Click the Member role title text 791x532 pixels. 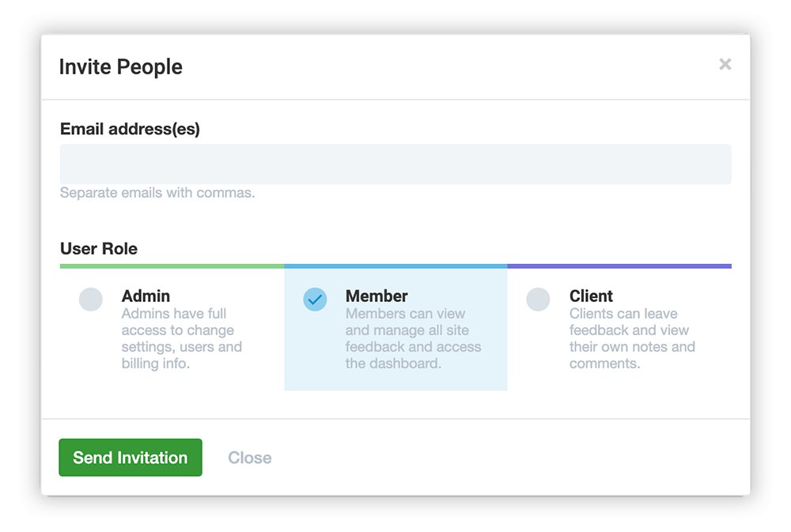click(x=377, y=296)
